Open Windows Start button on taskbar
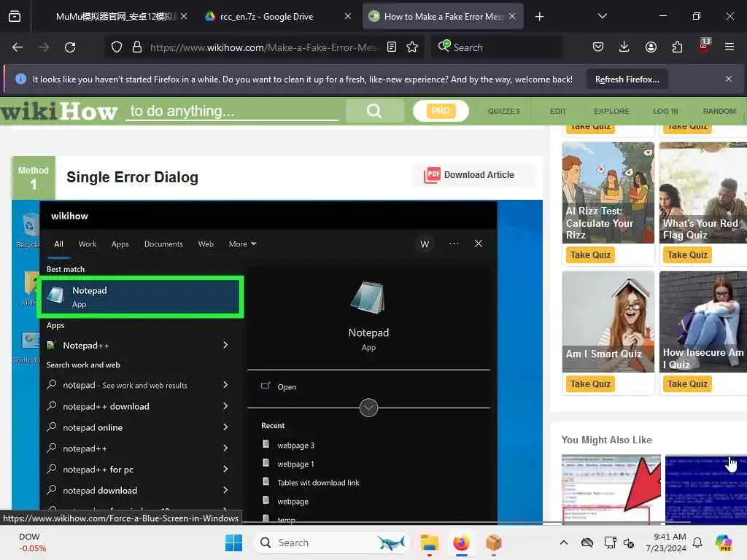The width and height of the screenshot is (747, 560). tap(233, 542)
